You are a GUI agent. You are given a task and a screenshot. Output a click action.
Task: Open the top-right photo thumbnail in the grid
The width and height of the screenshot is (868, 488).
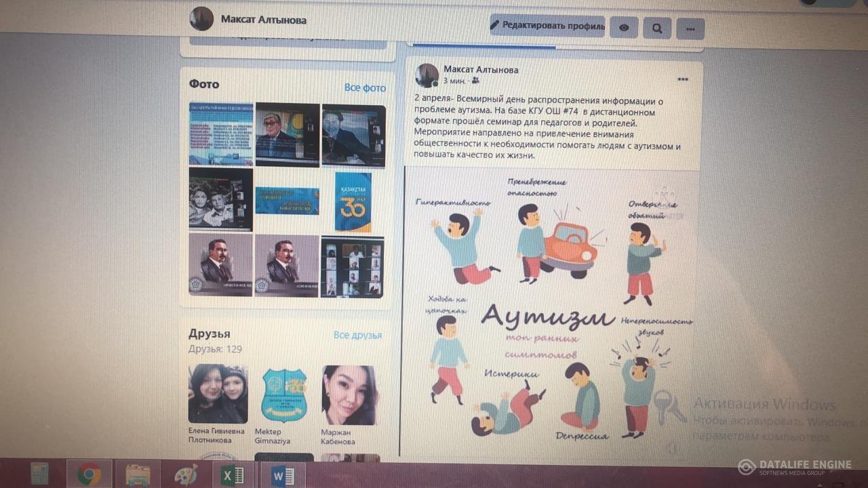tap(353, 136)
